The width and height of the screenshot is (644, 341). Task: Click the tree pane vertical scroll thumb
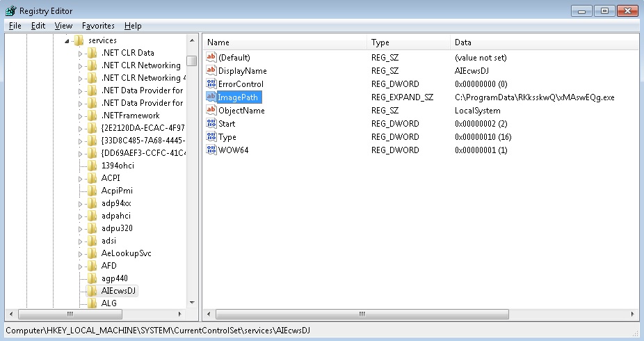pos(192,61)
